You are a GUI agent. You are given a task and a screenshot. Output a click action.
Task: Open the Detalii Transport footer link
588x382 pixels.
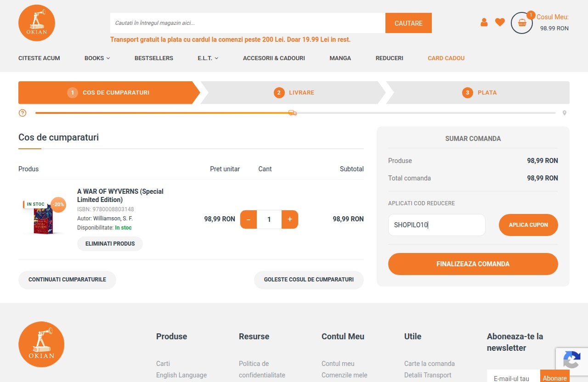point(428,375)
